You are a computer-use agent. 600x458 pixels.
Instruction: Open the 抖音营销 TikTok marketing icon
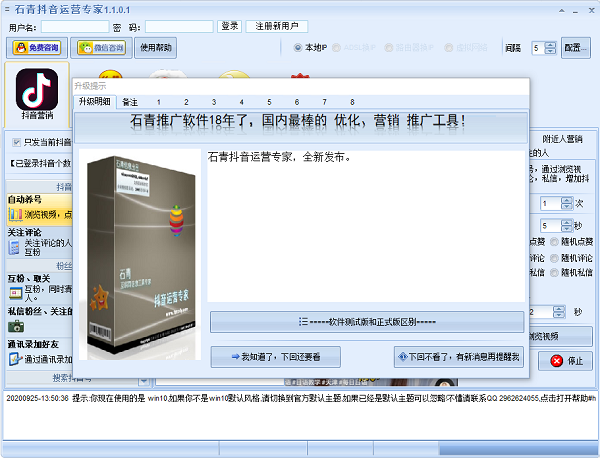pyautogui.click(x=37, y=93)
